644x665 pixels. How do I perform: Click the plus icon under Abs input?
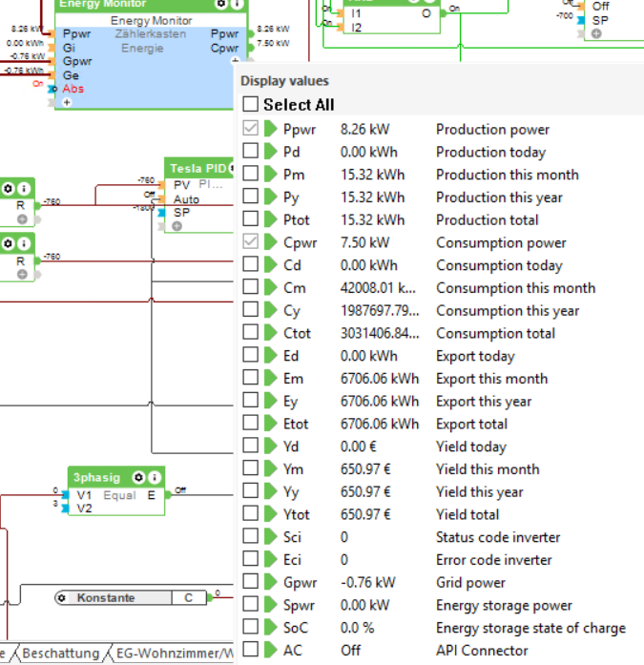click(x=67, y=102)
